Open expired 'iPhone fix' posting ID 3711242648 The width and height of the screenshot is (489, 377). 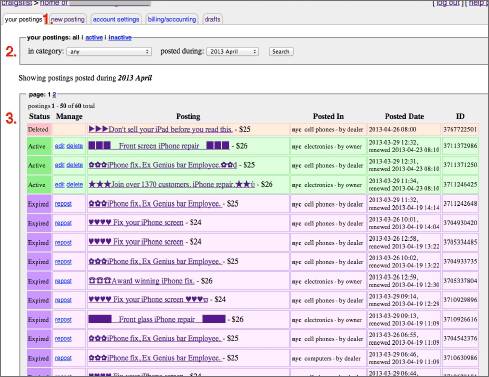point(155,204)
